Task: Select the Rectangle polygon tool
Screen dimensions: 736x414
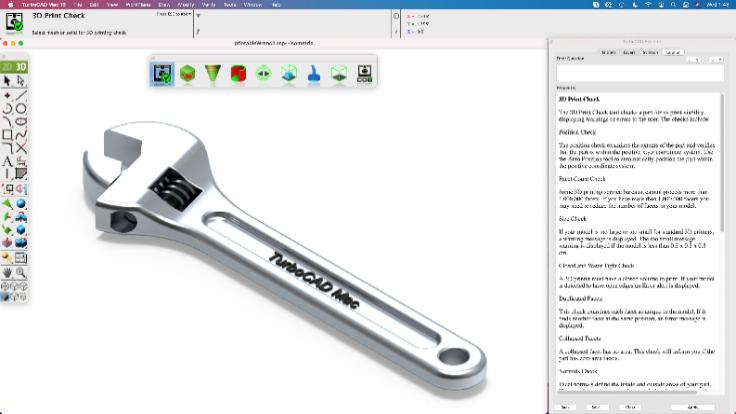Action: [x=7, y=135]
